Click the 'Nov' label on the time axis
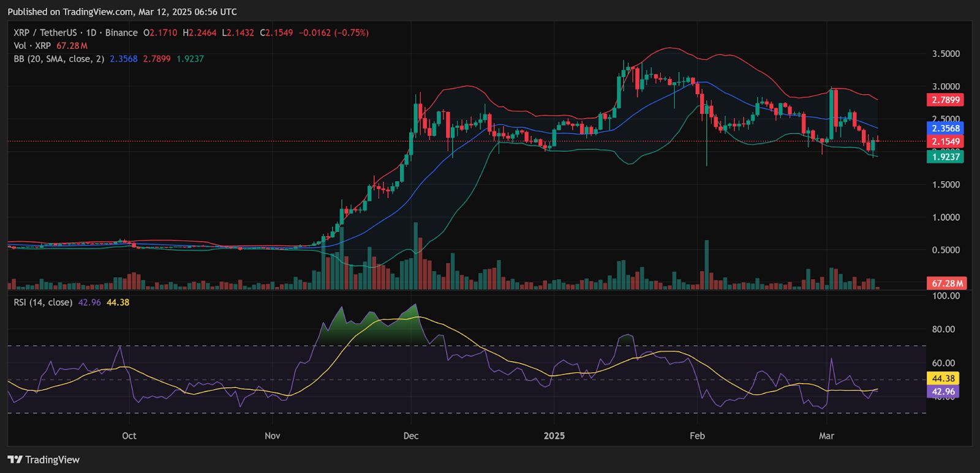The width and height of the screenshot is (980, 473). (273, 436)
